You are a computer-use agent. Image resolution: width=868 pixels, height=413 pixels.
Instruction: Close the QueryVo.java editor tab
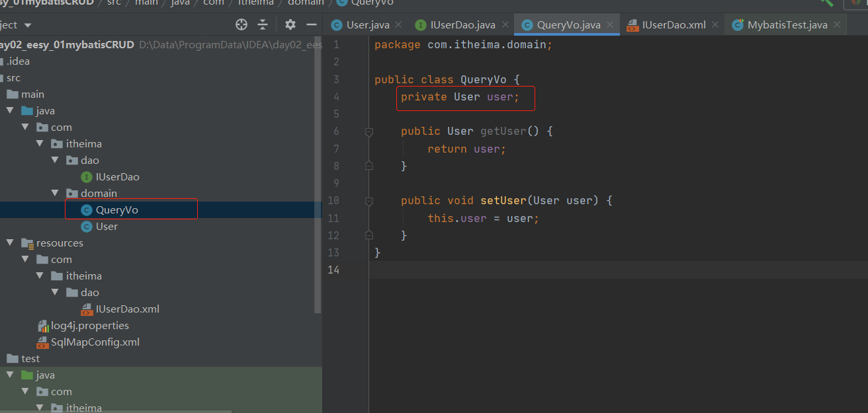610,25
